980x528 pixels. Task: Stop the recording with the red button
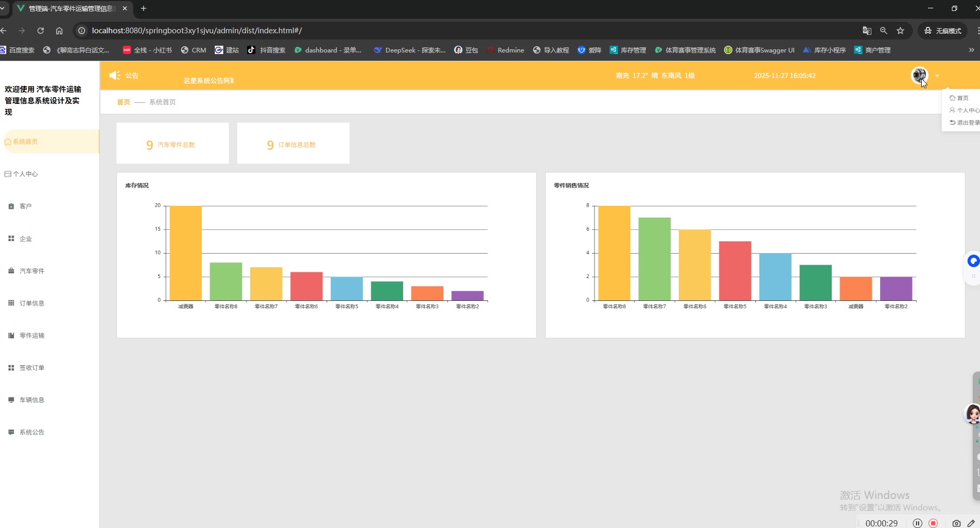tap(934, 523)
